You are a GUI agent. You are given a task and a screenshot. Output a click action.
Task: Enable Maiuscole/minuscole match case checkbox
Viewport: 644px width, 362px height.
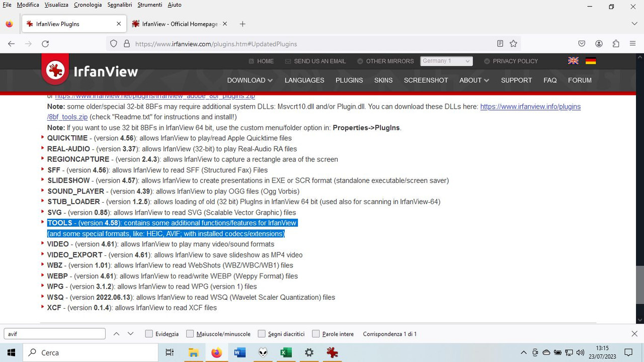coord(190,334)
